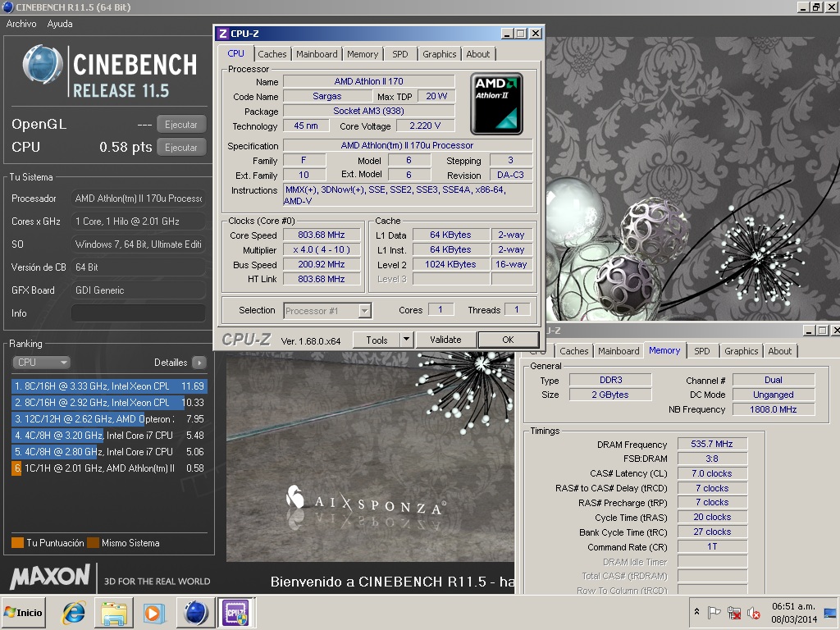Click the AMD Athlon II 170 name field

click(368, 81)
